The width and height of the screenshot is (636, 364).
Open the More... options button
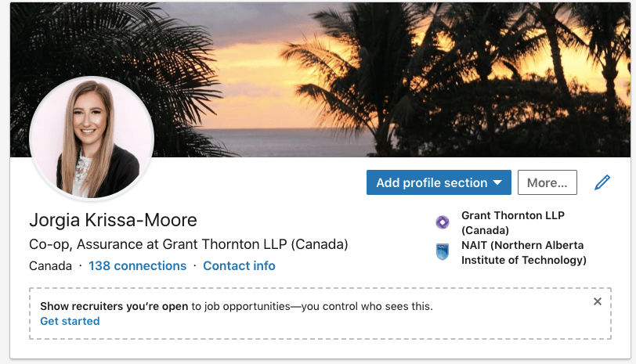point(547,182)
